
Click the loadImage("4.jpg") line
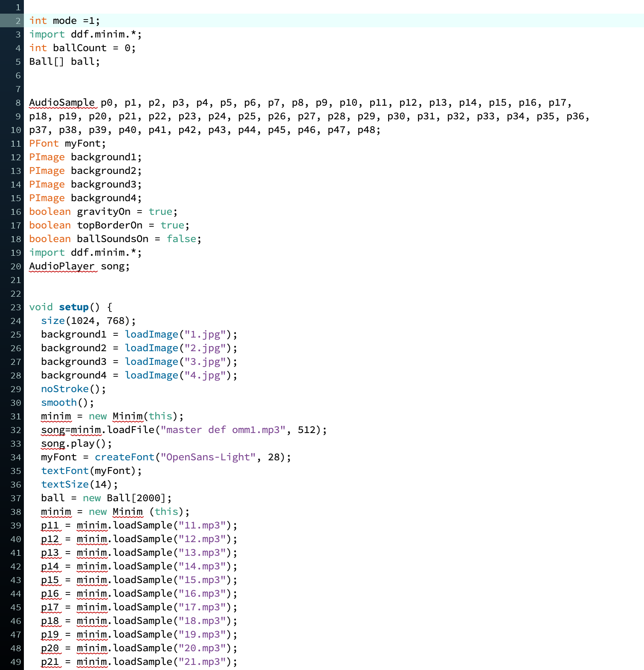pyautogui.click(x=139, y=375)
